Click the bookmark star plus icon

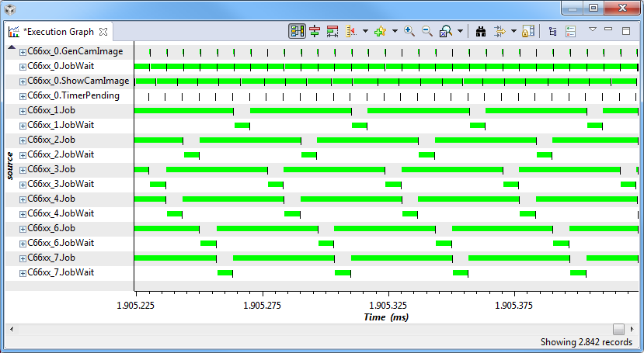pos(381,31)
